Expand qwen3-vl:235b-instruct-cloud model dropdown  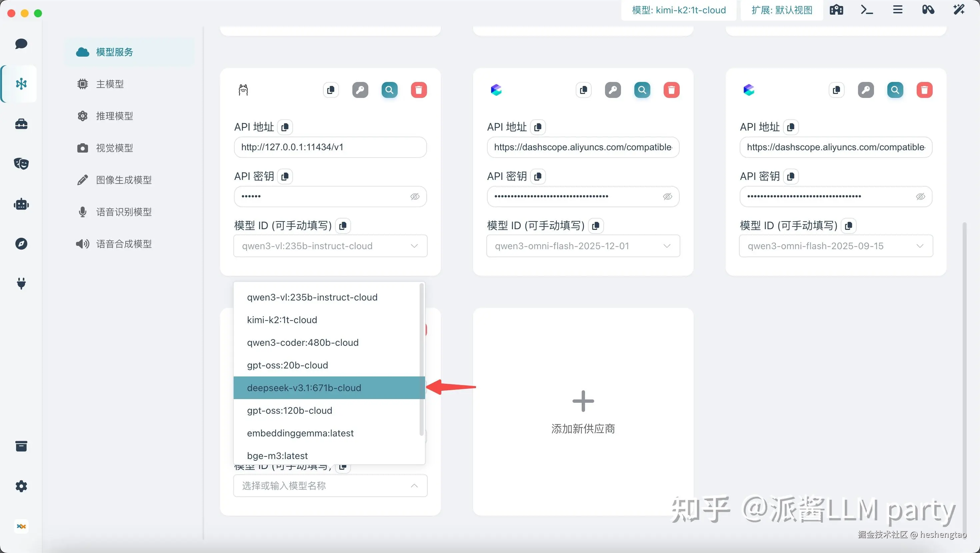pos(330,246)
